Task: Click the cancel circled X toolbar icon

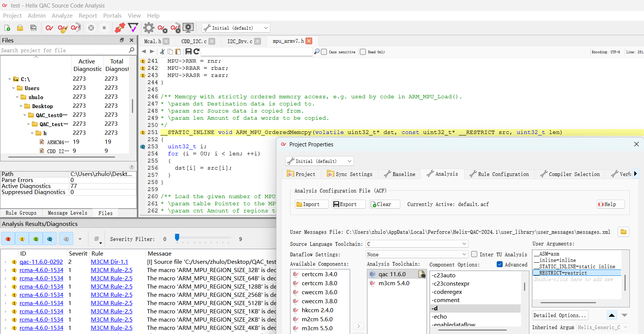Action: (91, 28)
